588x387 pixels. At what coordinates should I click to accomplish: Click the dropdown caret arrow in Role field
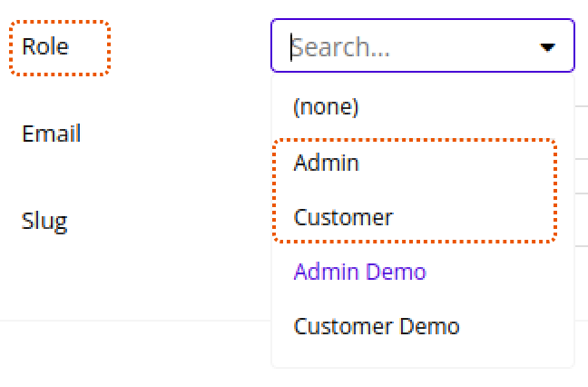point(547,47)
